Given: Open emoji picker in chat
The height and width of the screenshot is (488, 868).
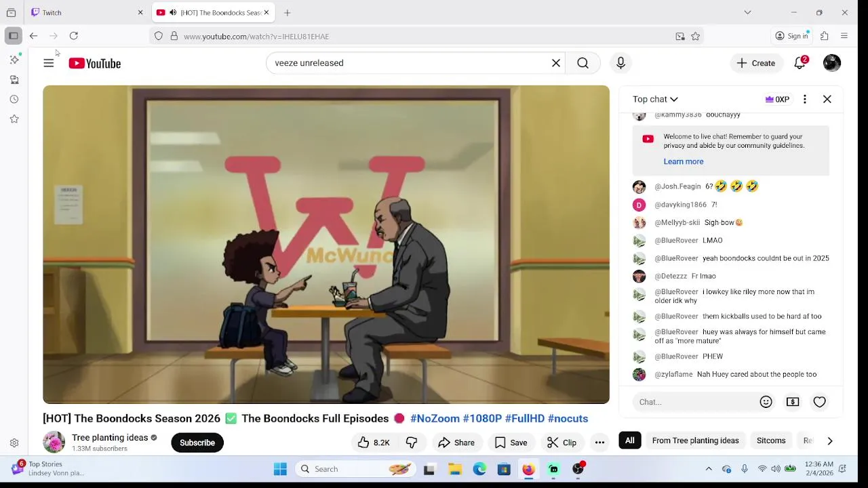Looking at the screenshot, I should 766,402.
